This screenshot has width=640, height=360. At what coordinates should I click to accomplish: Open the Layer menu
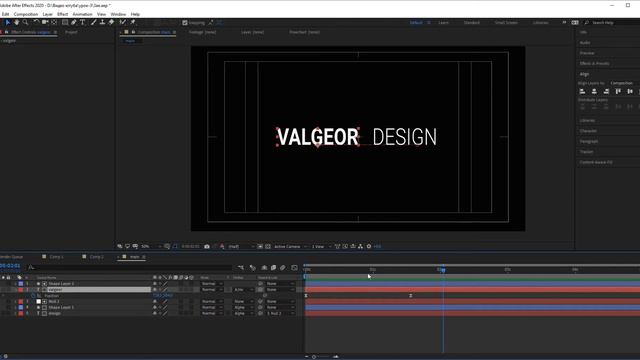point(48,14)
